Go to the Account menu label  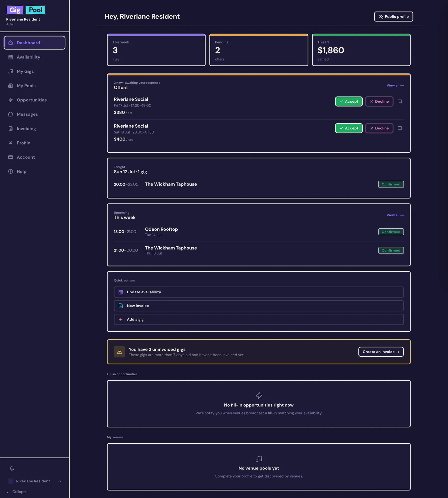tap(26, 157)
